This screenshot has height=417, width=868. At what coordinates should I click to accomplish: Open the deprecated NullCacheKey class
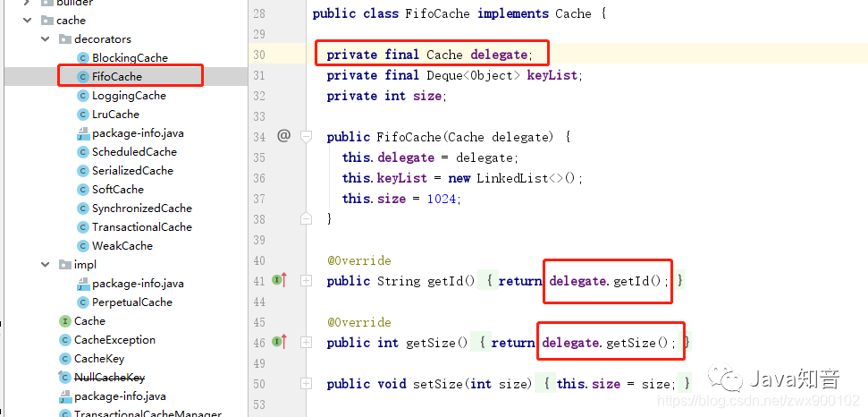coord(109,378)
